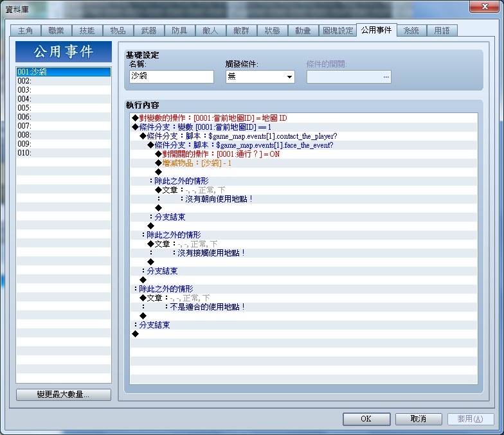Image resolution: width=504 pixels, height=435 pixels.
Task: Select common event slot 006
Action: (63, 117)
